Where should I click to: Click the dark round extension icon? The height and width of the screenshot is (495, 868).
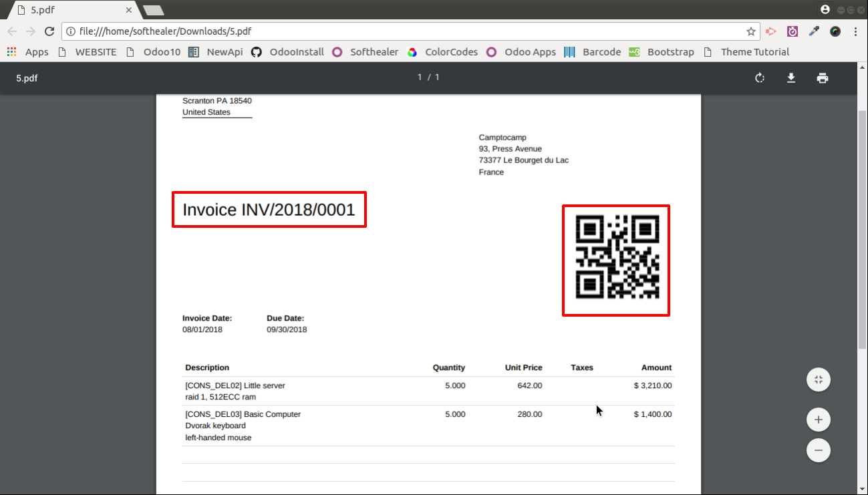835,31
